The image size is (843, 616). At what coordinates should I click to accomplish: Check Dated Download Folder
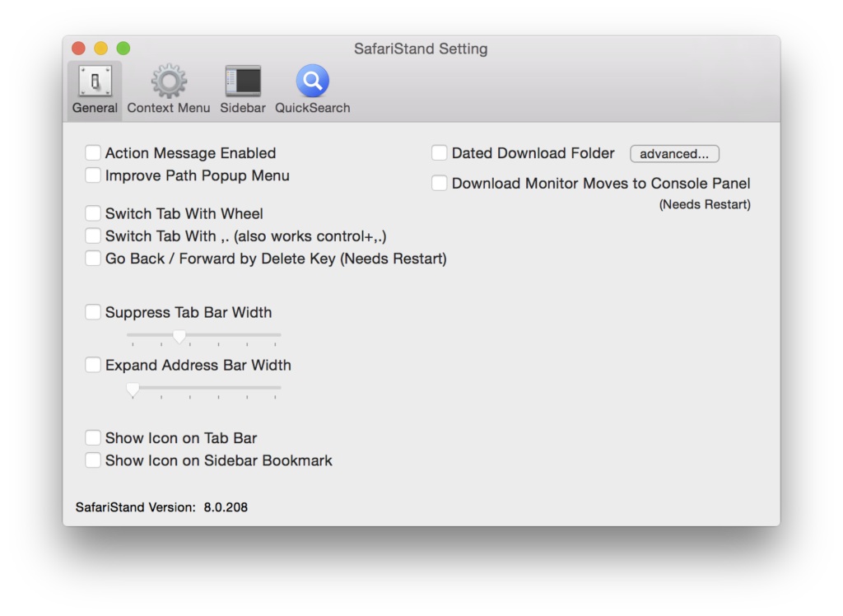439,152
